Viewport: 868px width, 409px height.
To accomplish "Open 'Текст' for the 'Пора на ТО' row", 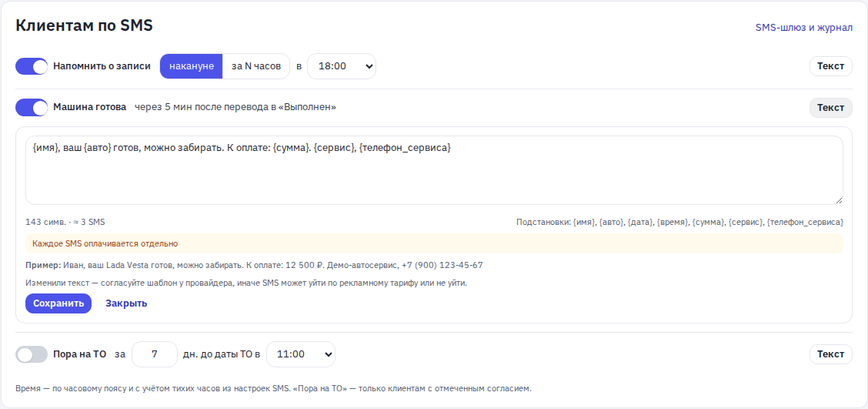I will coord(831,354).
